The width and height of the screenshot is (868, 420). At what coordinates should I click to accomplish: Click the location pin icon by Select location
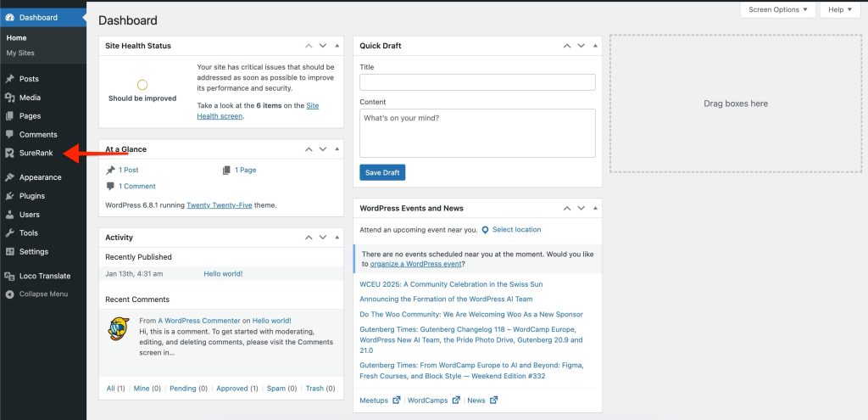pos(485,230)
